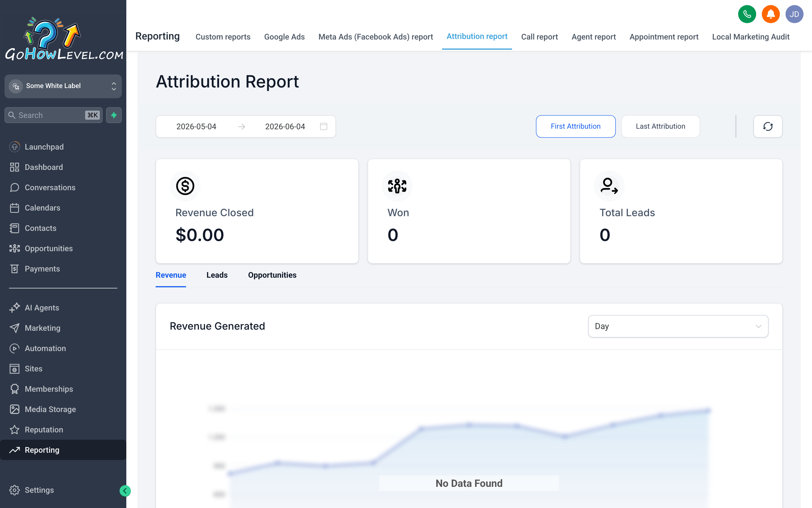Click the Conversations chat bubble icon
The image size is (812, 508).
click(14, 187)
